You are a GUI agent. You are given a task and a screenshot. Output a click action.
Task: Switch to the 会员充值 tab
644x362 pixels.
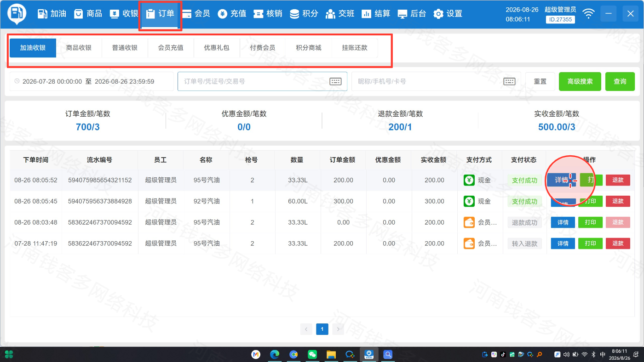coord(171,48)
